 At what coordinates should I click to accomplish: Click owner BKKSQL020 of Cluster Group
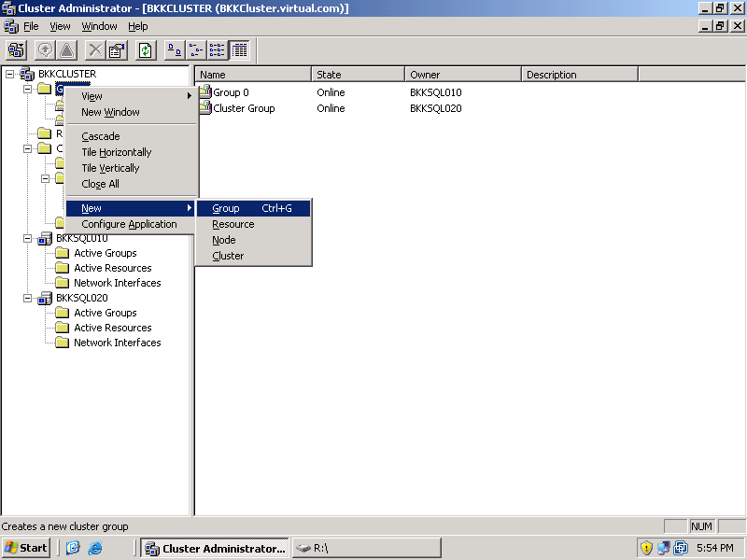point(435,108)
